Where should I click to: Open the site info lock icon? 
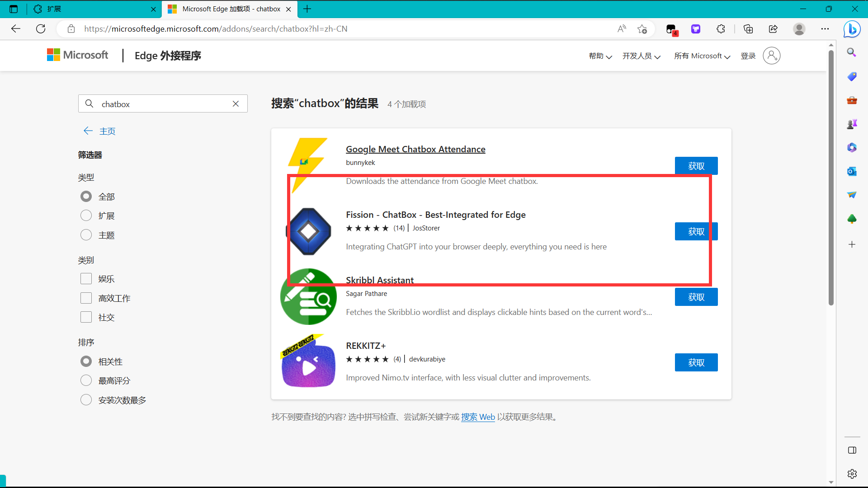[71, 29]
